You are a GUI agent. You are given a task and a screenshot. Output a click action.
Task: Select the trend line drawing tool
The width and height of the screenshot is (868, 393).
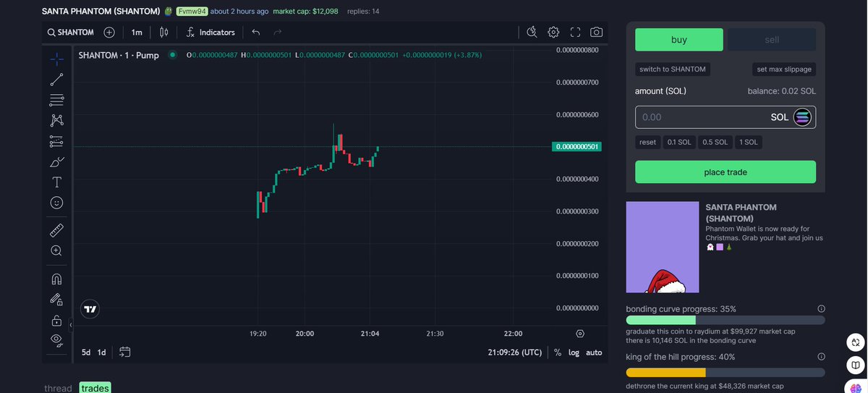tap(56, 80)
